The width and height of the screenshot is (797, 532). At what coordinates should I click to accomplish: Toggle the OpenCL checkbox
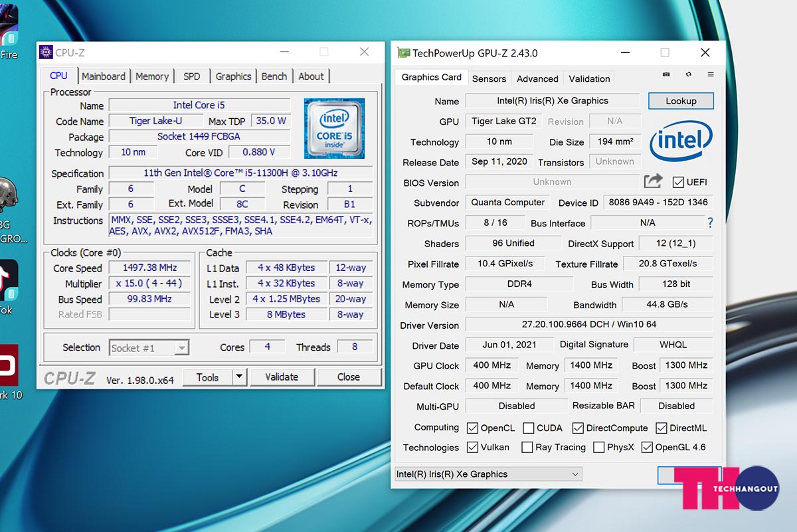coord(472,428)
